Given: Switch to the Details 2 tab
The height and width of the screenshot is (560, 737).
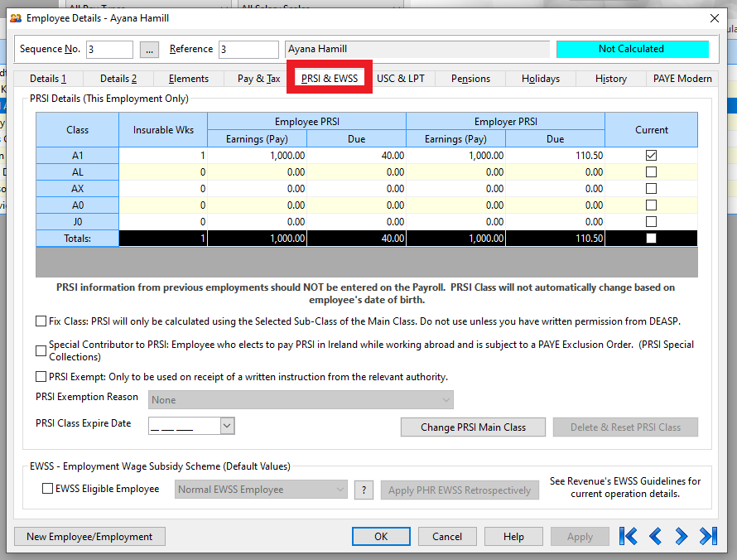Looking at the screenshot, I should tap(118, 79).
